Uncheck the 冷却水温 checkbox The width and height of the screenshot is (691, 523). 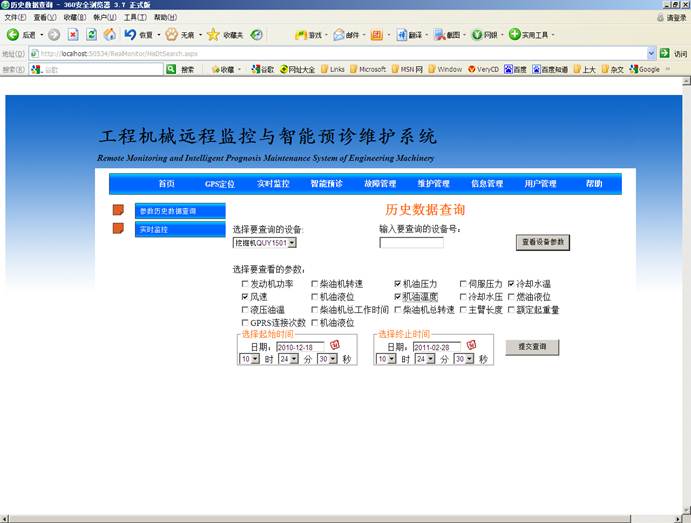coord(511,284)
